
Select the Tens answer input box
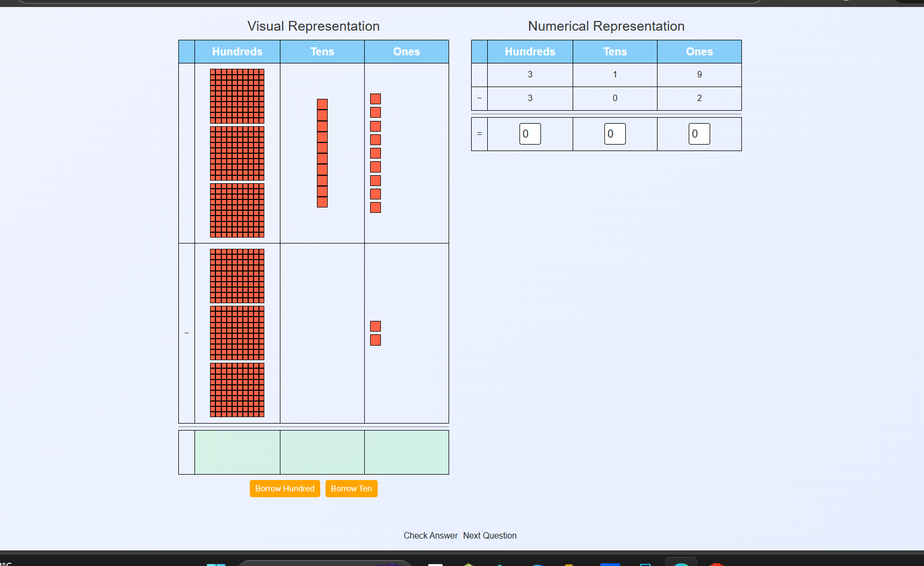[615, 134]
